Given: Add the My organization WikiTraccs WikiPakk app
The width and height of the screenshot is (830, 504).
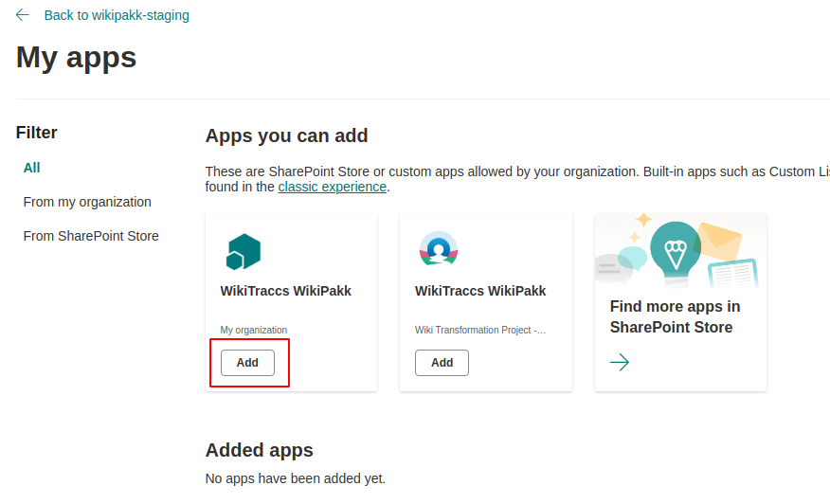Looking at the screenshot, I should (247, 363).
